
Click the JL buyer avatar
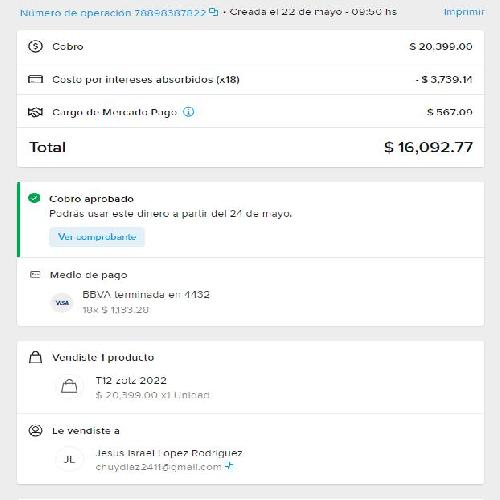pos(69,459)
